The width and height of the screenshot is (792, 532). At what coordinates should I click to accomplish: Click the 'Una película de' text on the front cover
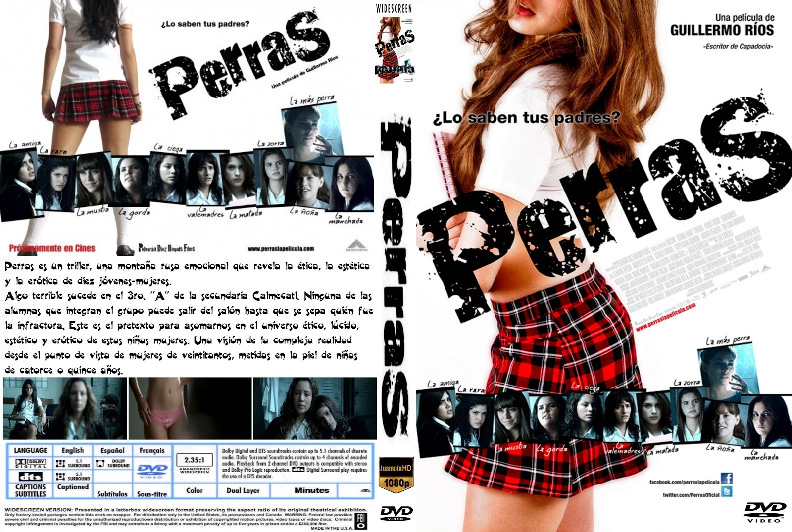click(745, 18)
